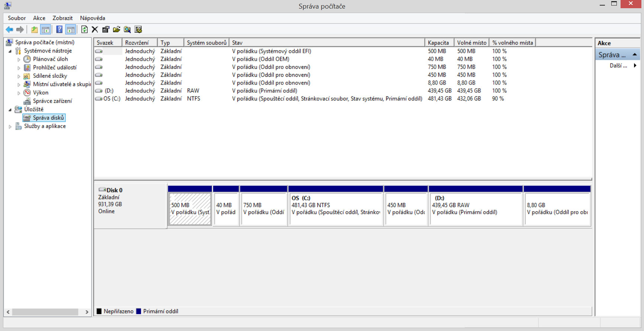Click the tree pane's scroll-left arrow

click(x=8, y=312)
